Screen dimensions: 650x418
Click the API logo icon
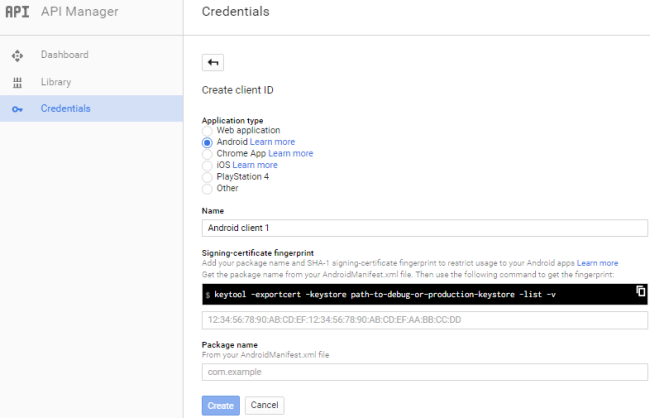click(17, 12)
